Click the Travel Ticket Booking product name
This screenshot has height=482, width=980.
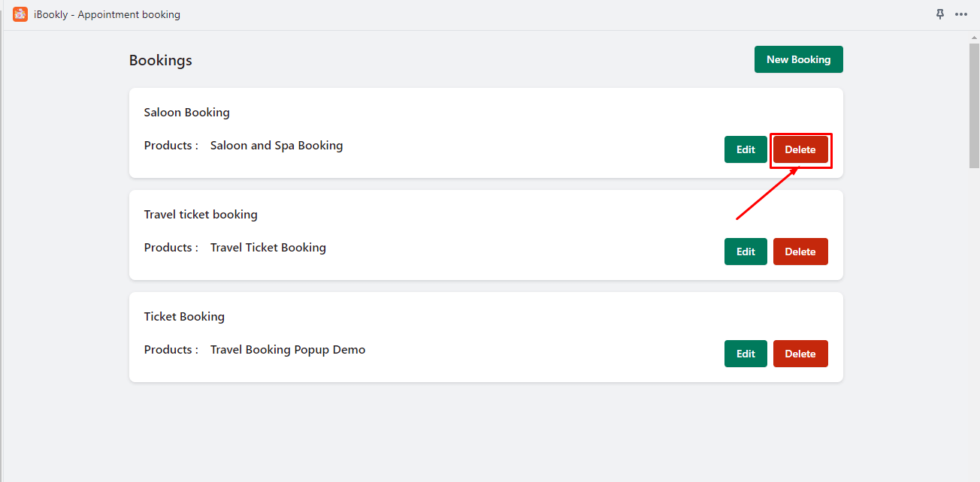268,248
